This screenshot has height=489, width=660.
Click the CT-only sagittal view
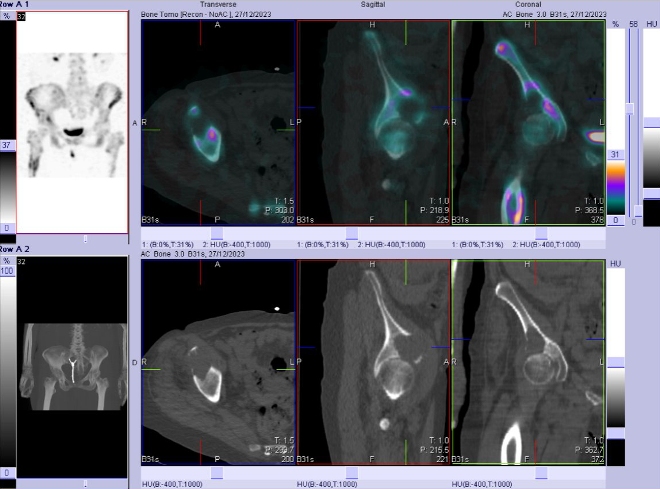click(x=374, y=362)
